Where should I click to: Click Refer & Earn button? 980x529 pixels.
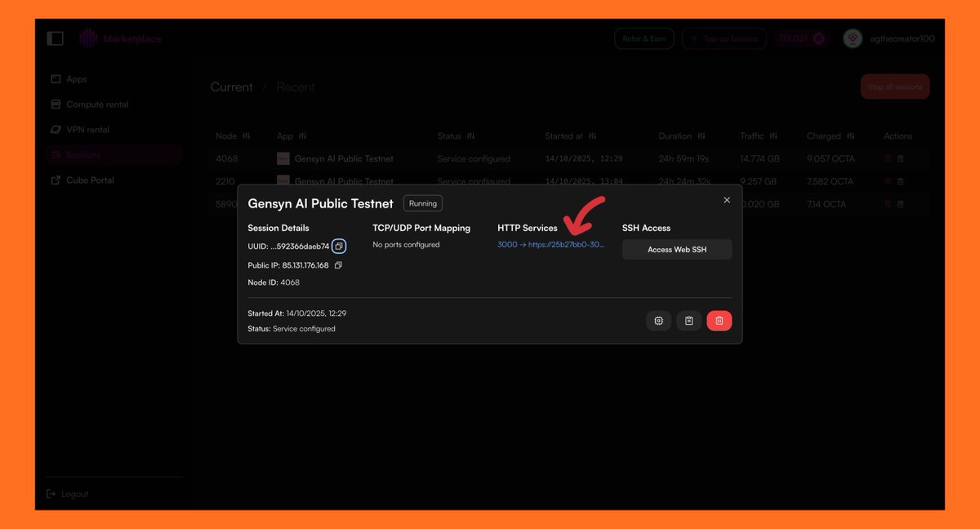[x=644, y=38]
